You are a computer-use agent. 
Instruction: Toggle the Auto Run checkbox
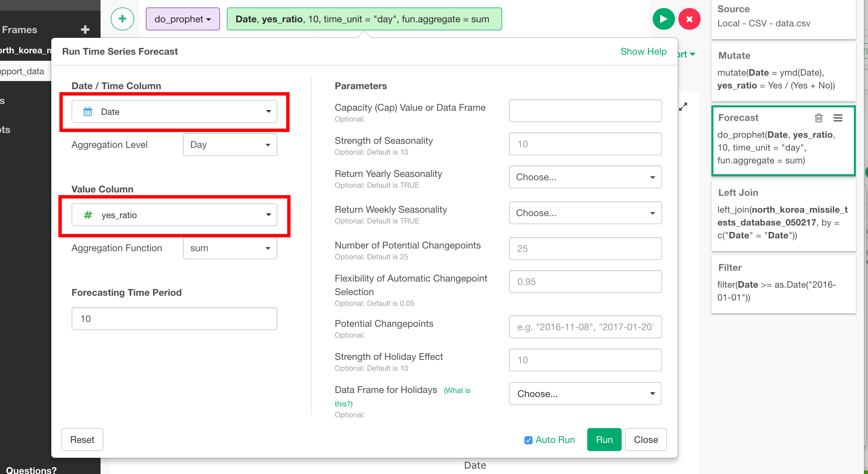click(528, 440)
